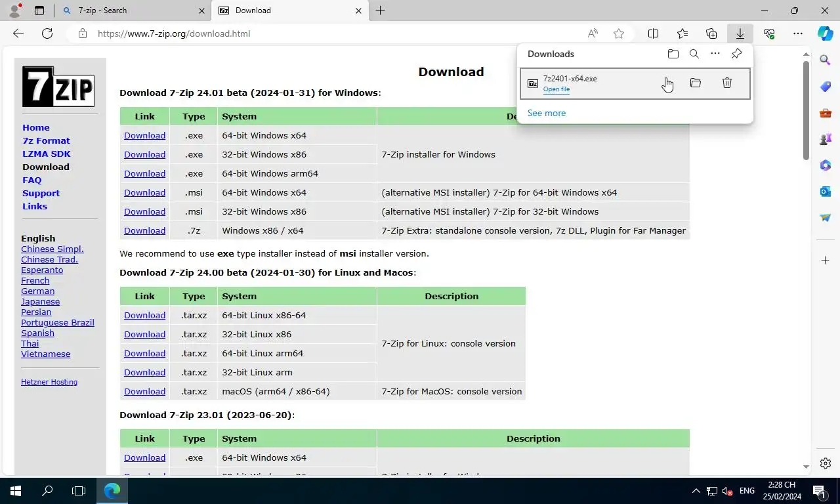Pin the Downloads panel
Viewport: 840px width, 504px height.
point(736,54)
